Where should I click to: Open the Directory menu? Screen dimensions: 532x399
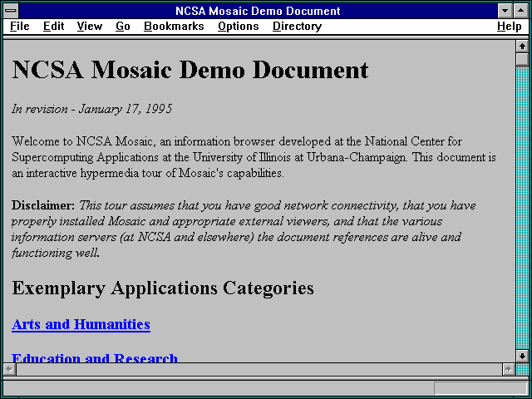point(298,26)
